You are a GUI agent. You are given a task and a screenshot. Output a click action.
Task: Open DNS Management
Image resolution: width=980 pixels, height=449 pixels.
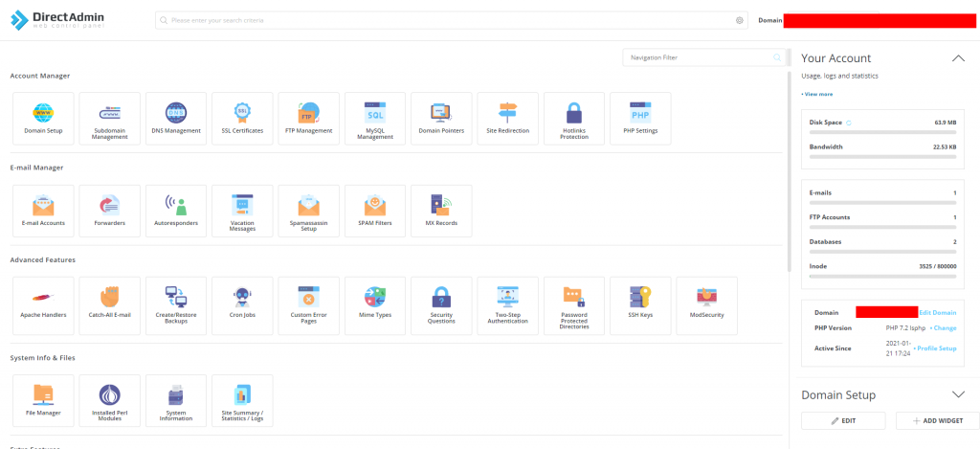[176, 119]
